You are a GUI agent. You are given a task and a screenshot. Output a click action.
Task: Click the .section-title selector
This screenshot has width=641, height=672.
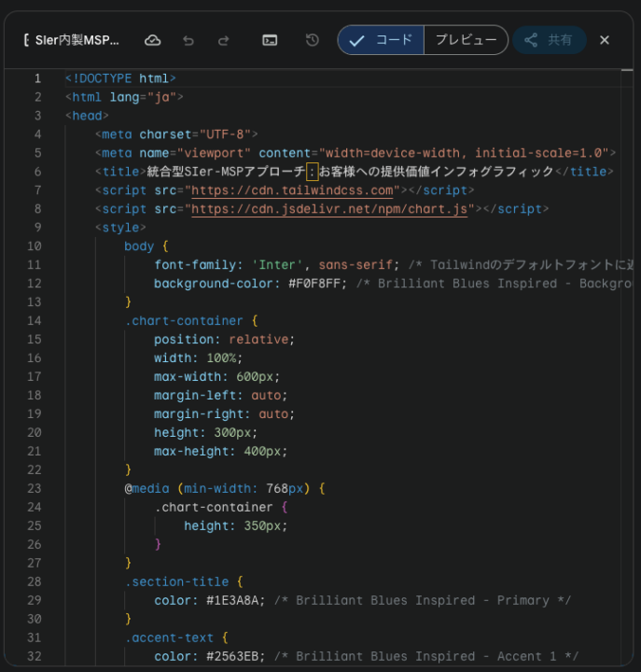point(176,582)
